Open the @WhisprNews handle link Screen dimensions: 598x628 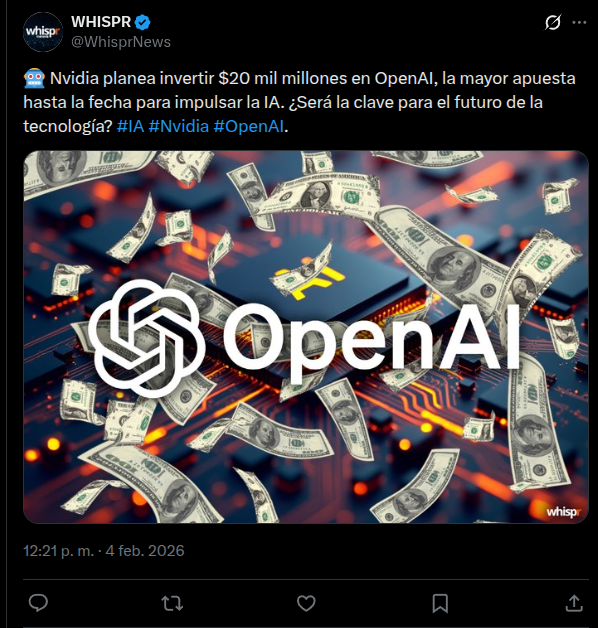tap(121, 42)
